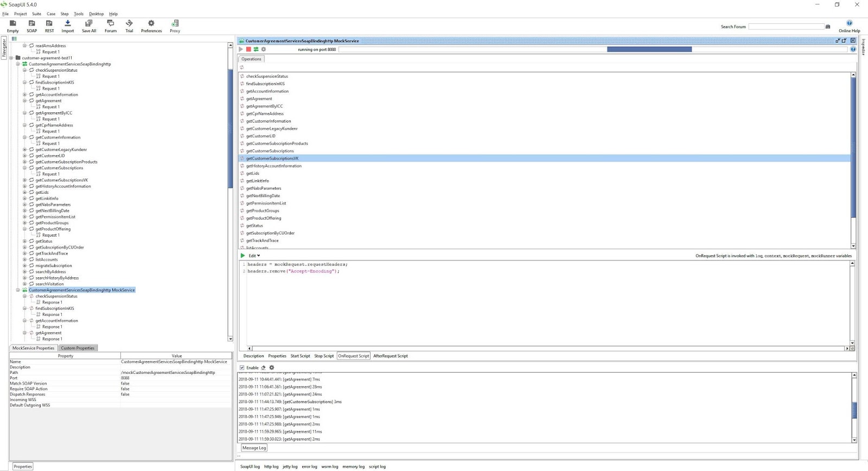Click the Trial toolbar icon
868x471 pixels.
point(129,26)
